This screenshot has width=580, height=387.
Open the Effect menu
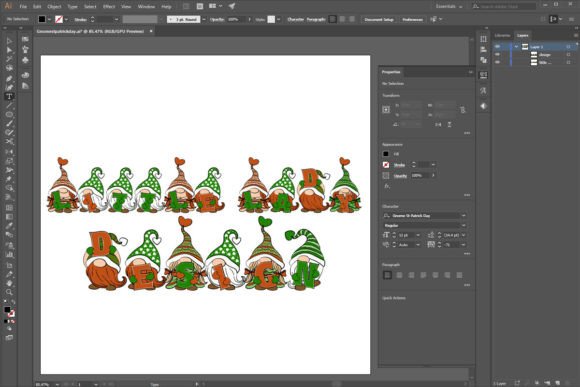[x=109, y=6]
